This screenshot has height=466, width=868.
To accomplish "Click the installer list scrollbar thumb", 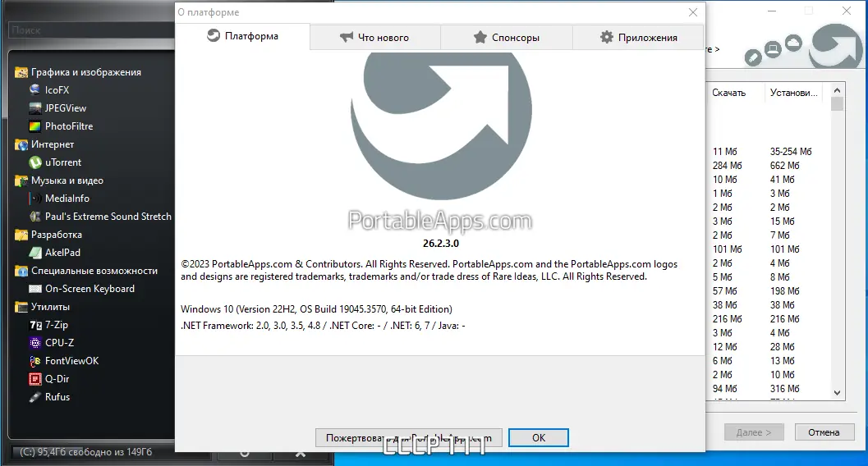I will coord(837,104).
